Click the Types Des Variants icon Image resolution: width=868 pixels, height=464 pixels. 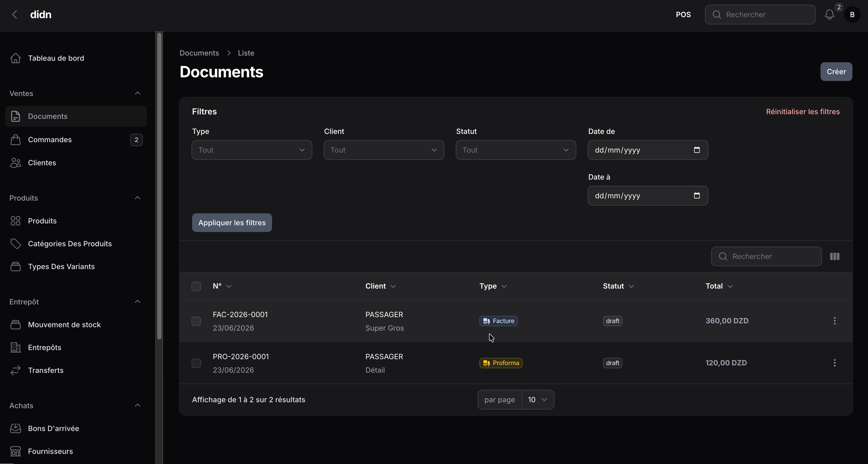click(16, 267)
